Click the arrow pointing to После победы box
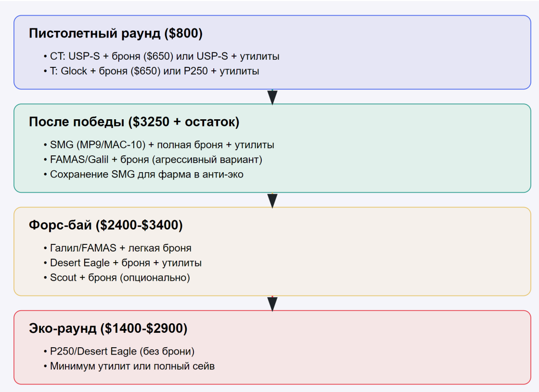Image resolution: width=539 pixels, height=392 pixels. point(272,97)
